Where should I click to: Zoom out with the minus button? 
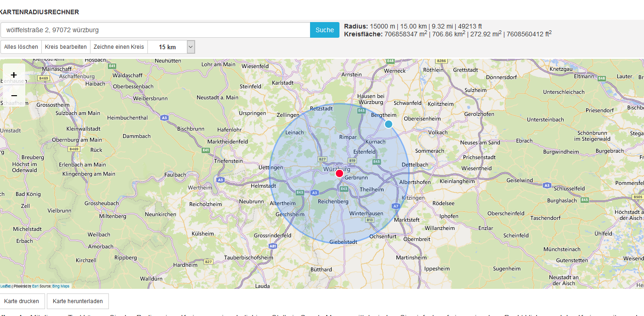14,96
